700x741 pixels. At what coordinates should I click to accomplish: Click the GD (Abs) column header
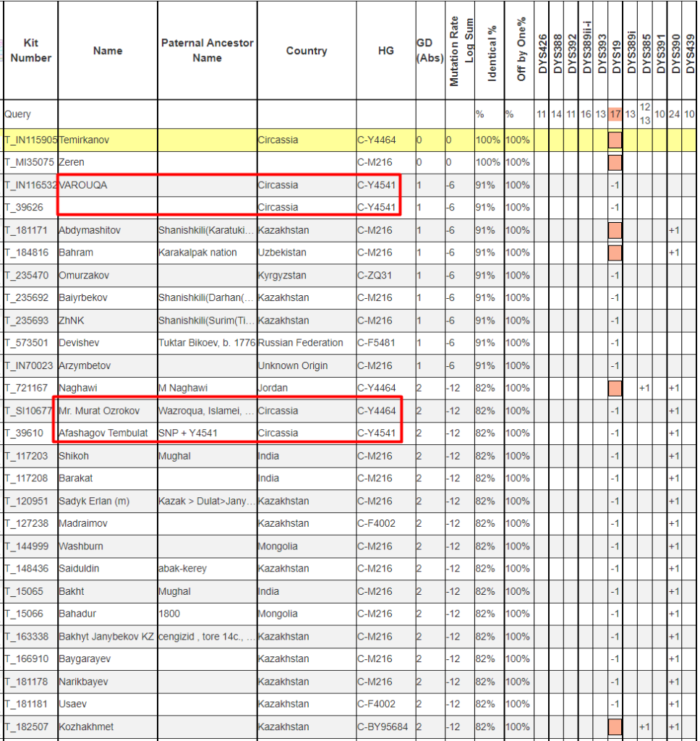430,51
